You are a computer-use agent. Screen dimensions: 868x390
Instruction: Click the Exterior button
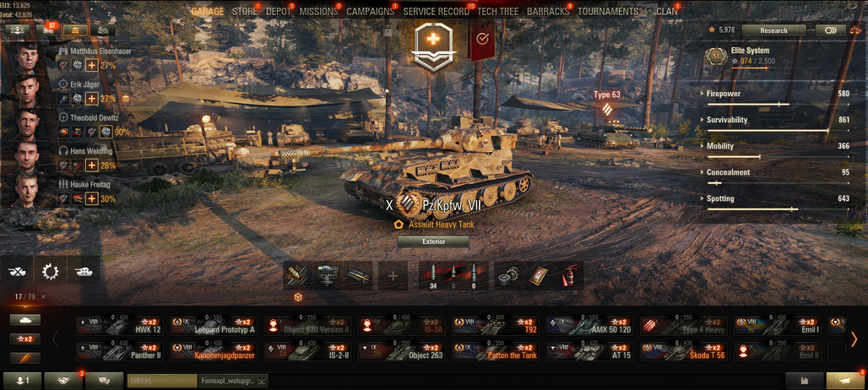click(x=433, y=241)
